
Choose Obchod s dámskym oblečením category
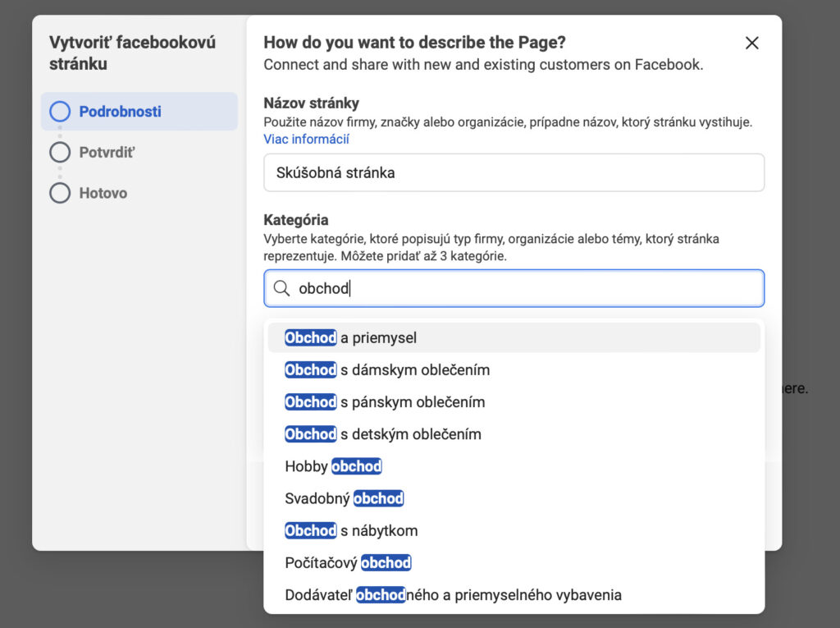(x=514, y=370)
